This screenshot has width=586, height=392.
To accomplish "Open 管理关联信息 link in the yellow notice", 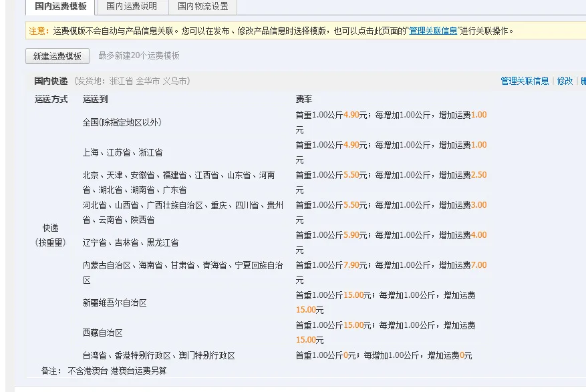I will point(433,31).
